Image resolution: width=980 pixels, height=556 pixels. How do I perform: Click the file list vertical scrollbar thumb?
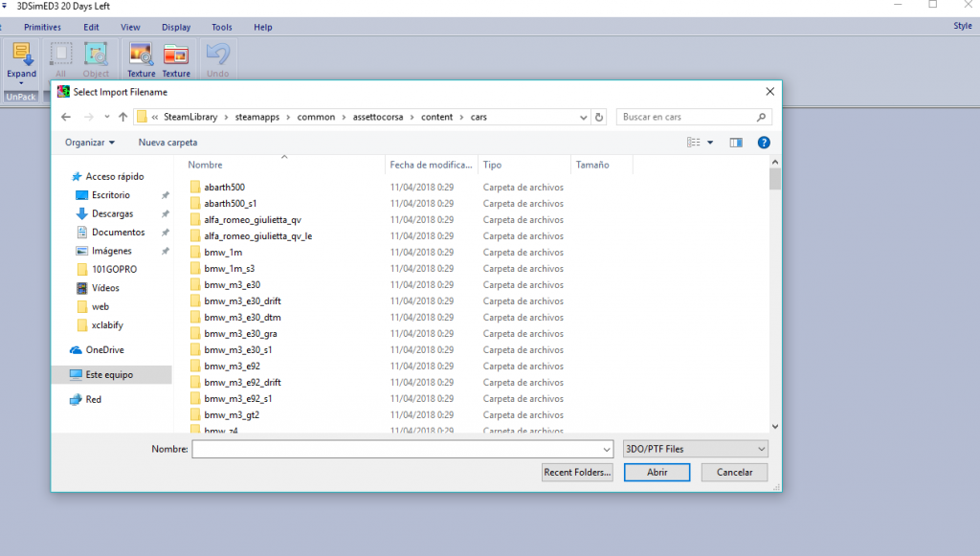775,179
